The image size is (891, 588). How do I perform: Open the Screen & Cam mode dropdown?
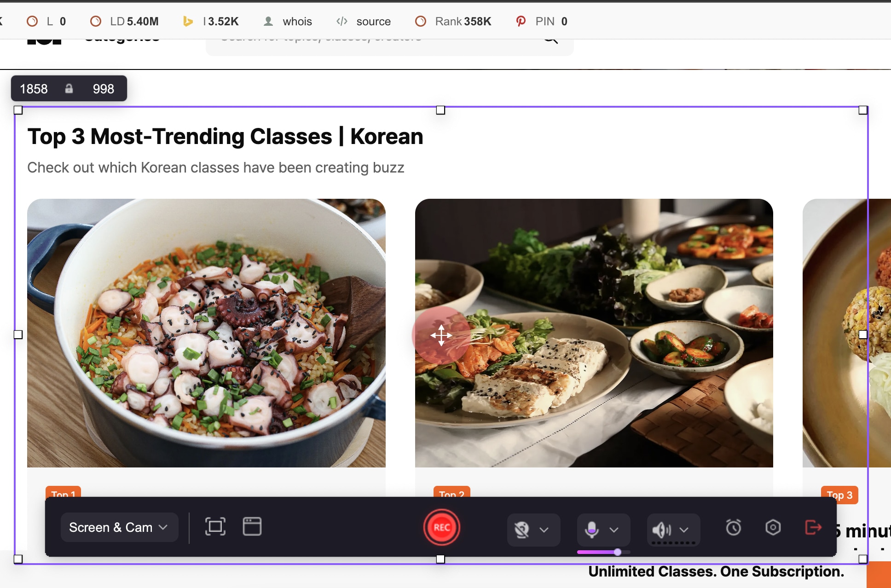pyautogui.click(x=119, y=527)
